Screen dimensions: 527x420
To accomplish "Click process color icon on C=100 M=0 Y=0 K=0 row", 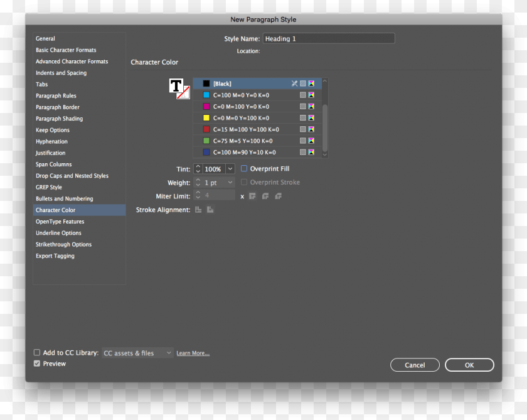I will 303,95.
